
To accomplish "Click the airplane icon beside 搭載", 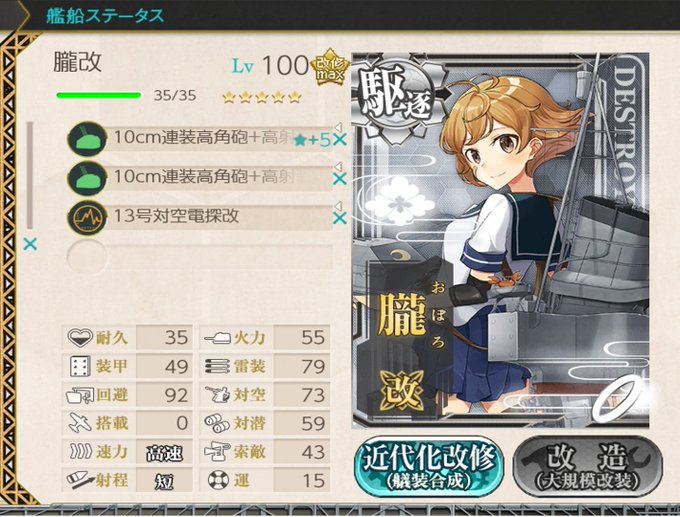I will click(x=80, y=422).
